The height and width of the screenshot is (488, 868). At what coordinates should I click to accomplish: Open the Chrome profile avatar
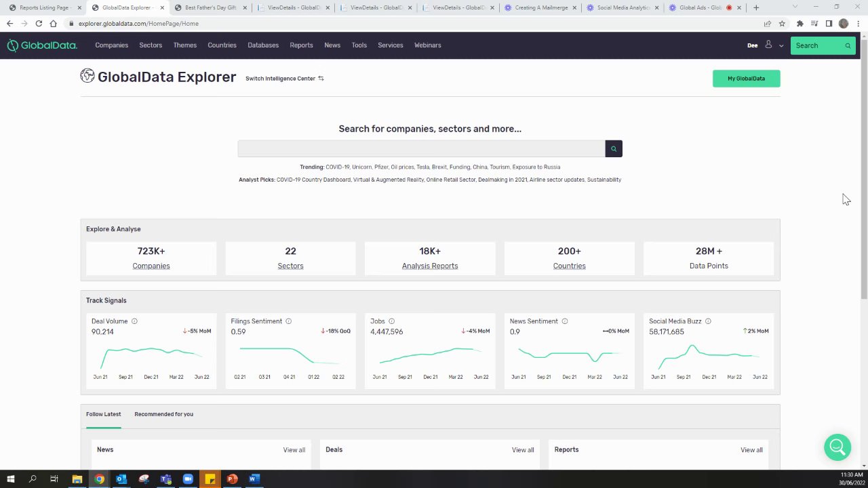pyautogui.click(x=844, y=23)
